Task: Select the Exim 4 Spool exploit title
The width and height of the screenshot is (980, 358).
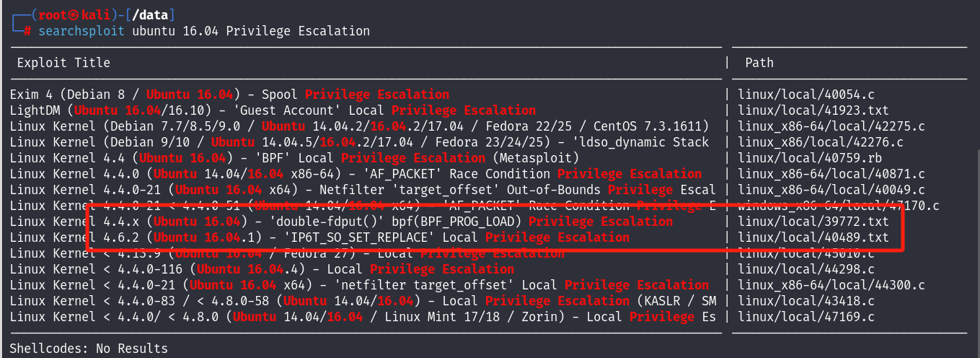Action: tap(229, 95)
